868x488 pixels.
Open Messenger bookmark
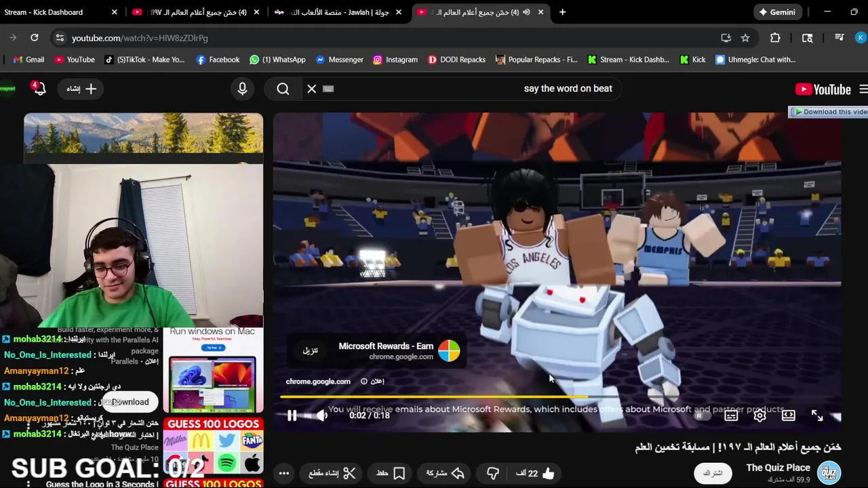click(x=339, y=60)
